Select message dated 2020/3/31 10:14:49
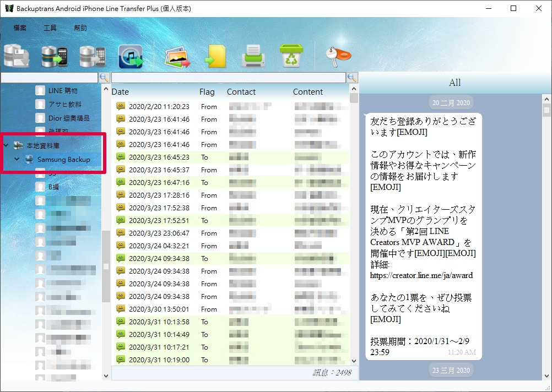 [x=231, y=334]
